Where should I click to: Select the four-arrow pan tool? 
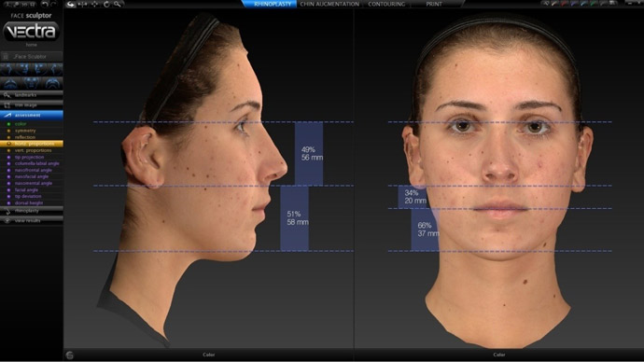coord(95,4)
